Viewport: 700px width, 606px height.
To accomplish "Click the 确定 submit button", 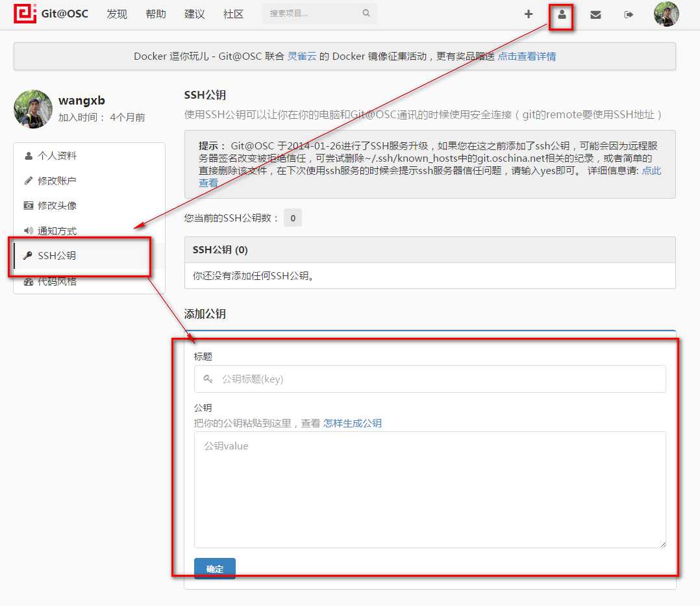I will [x=215, y=568].
